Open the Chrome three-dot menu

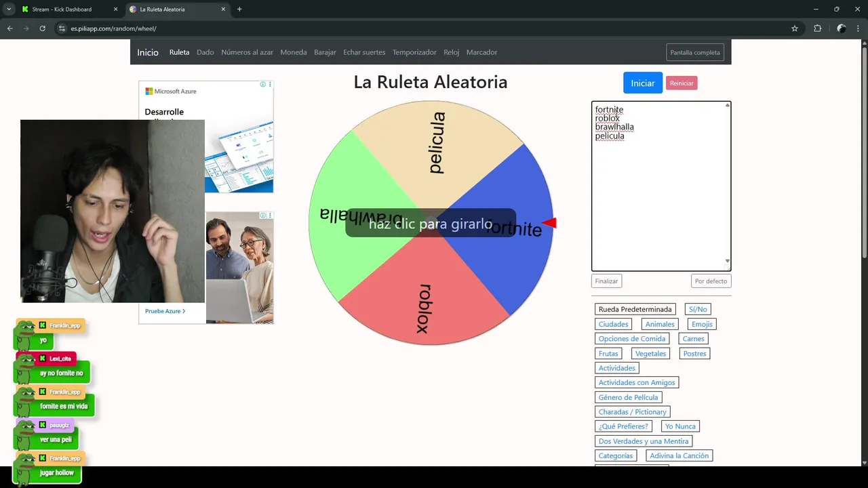tap(858, 28)
